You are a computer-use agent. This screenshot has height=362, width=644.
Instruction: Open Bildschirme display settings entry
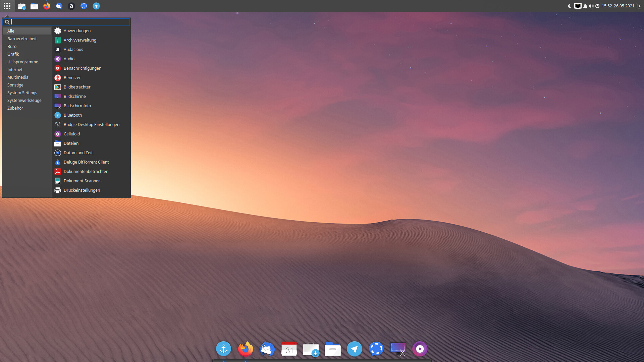click(x=91, y=96)
